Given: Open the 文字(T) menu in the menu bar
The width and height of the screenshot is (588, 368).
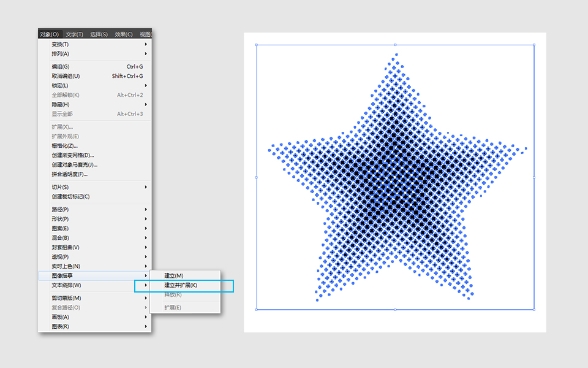Looking at the screenshot, I should pyautogui.click(x=75, y=34).
